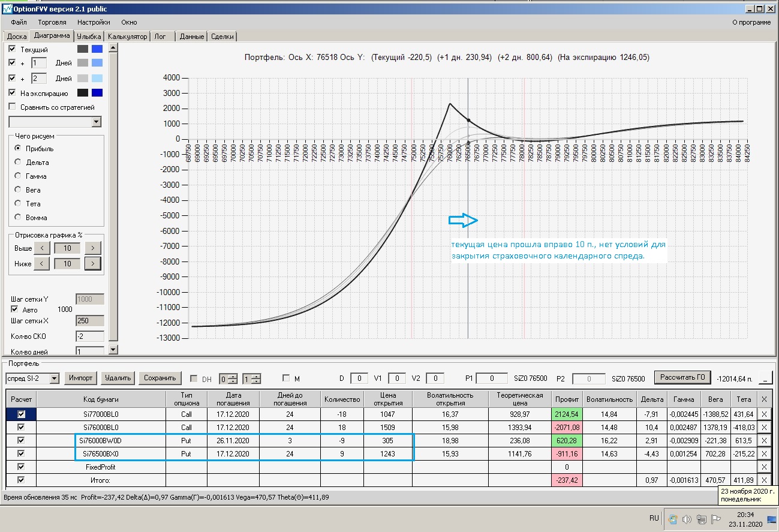The image size is (779, 532).
Task: Select the Гамма radio button
Action: pos(18,176)
